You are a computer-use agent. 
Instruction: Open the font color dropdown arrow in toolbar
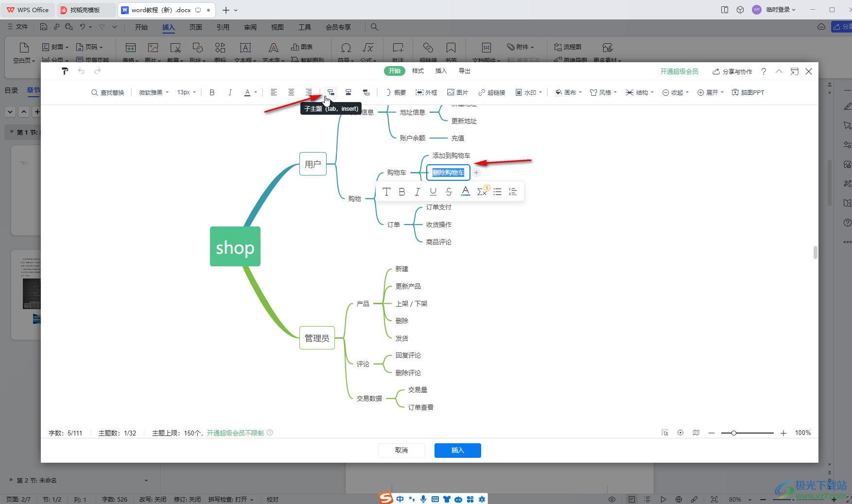pyautogui.click(x=256, y=92)
